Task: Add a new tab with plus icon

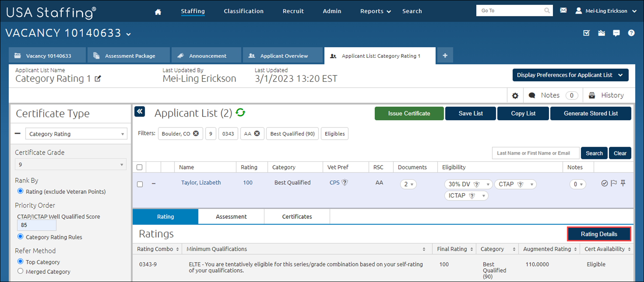Action: [445, 55]
